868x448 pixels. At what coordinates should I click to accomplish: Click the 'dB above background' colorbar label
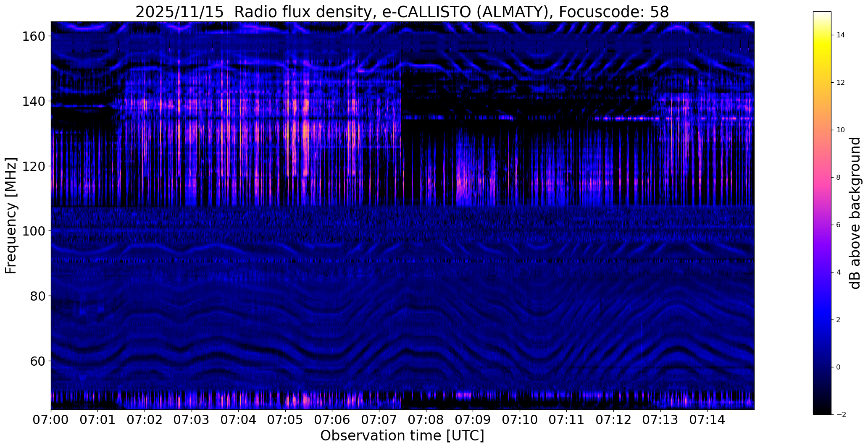855,213
